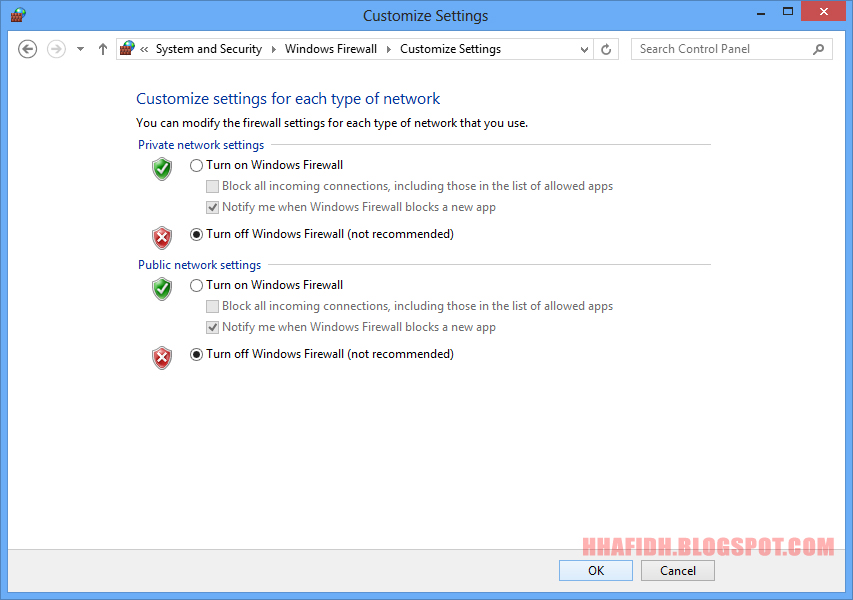This screenshot has width=853, height=600.
Task: Open the address bar dropdown arrow
Action: coord(582,48)
